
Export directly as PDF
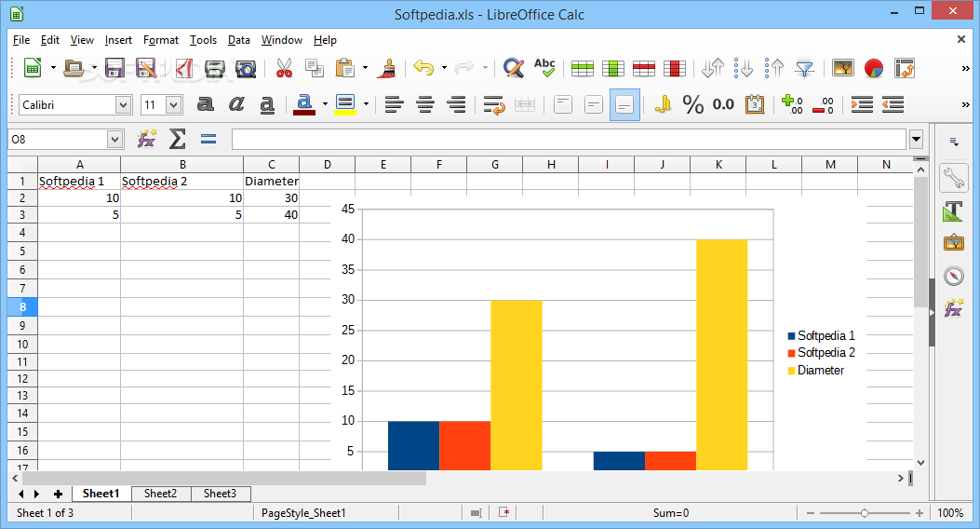point(183,68)
